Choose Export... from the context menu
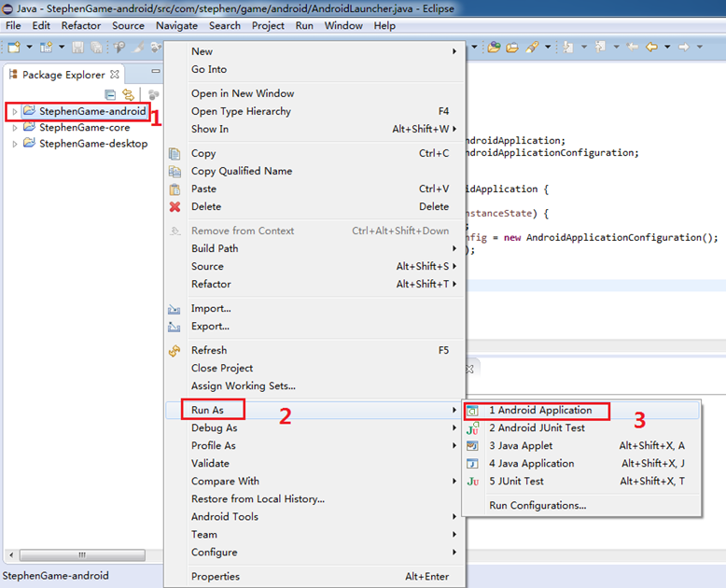This screenshot has width=726, height=588. tap(314, 326)
